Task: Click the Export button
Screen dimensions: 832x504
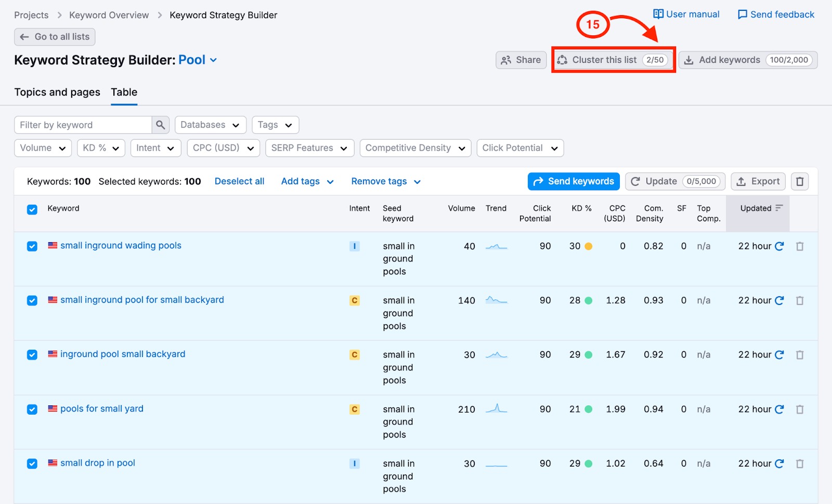Action: click(758, 181)
